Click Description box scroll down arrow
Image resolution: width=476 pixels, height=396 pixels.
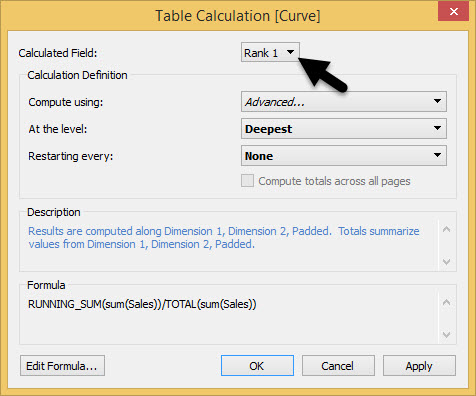click(446, 262)
